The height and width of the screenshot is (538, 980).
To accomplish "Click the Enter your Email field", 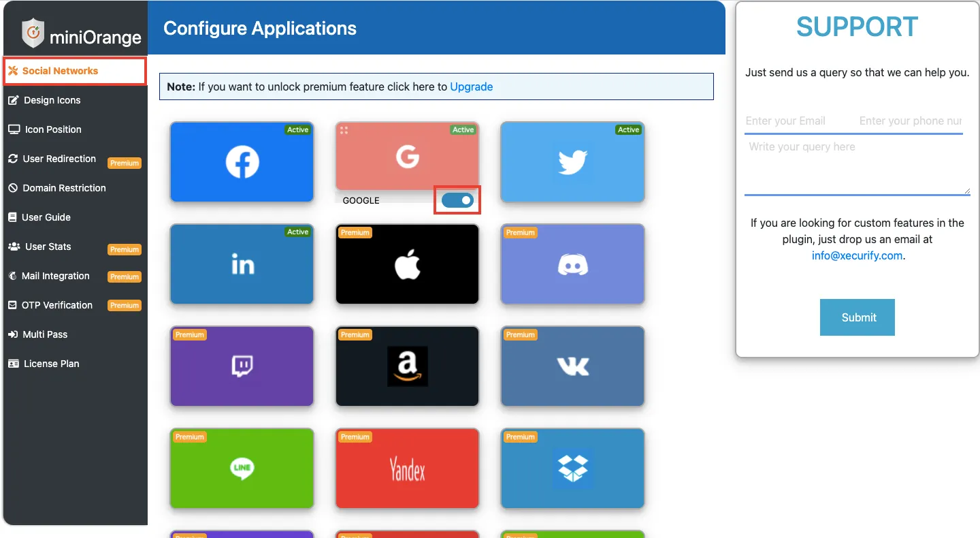I will pos(798,121).
